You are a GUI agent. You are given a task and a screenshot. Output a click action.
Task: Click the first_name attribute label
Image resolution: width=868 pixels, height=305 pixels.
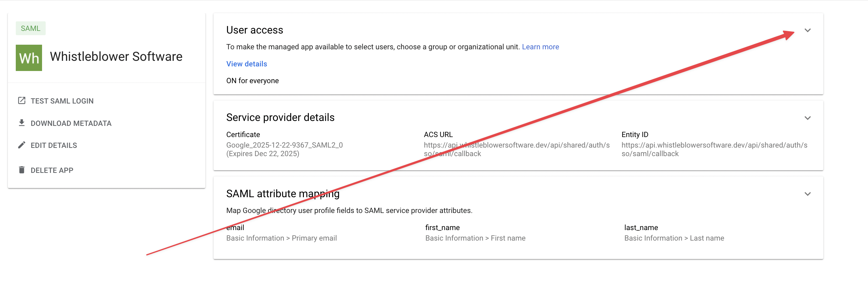point(443,227)
